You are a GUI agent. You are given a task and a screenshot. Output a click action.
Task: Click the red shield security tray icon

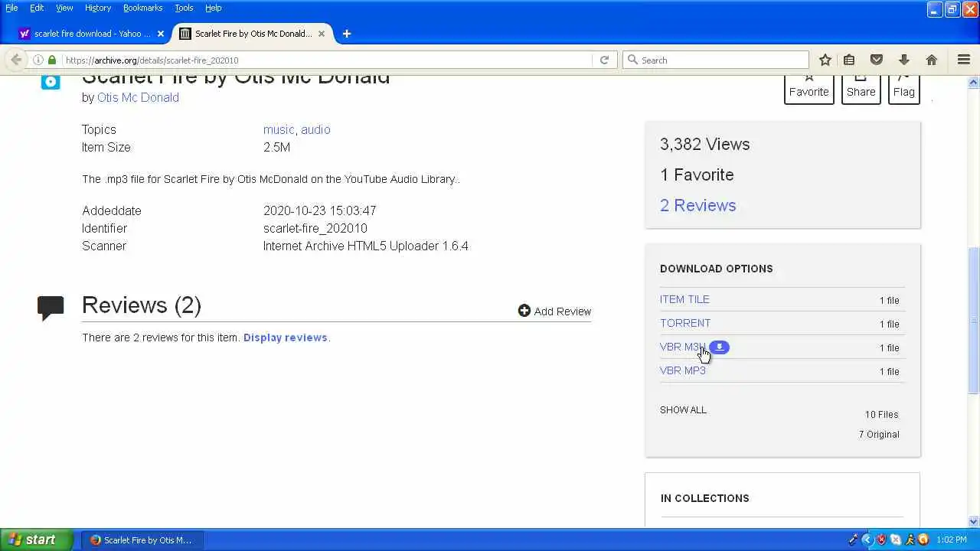[881, 540]
